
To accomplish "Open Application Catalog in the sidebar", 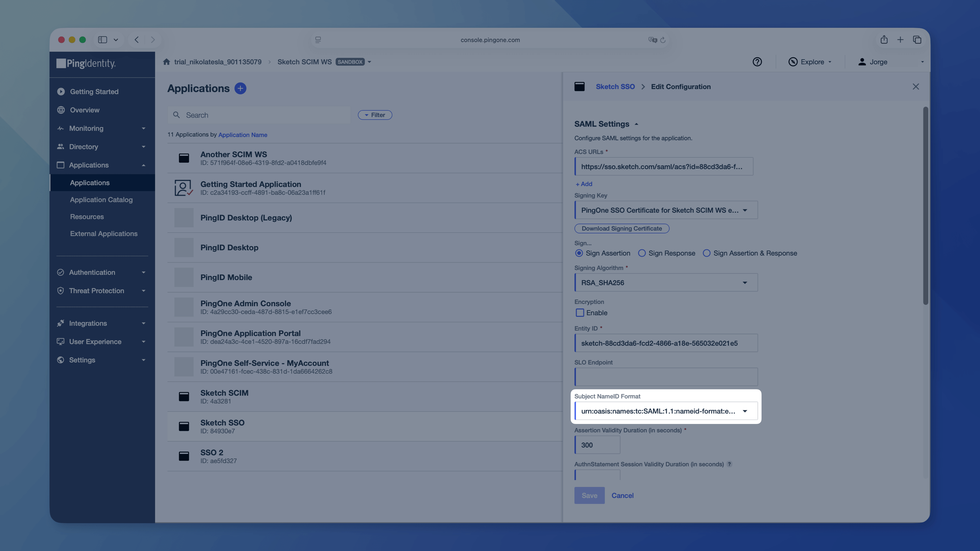I will pyautogui.click(x=101, y=200).
